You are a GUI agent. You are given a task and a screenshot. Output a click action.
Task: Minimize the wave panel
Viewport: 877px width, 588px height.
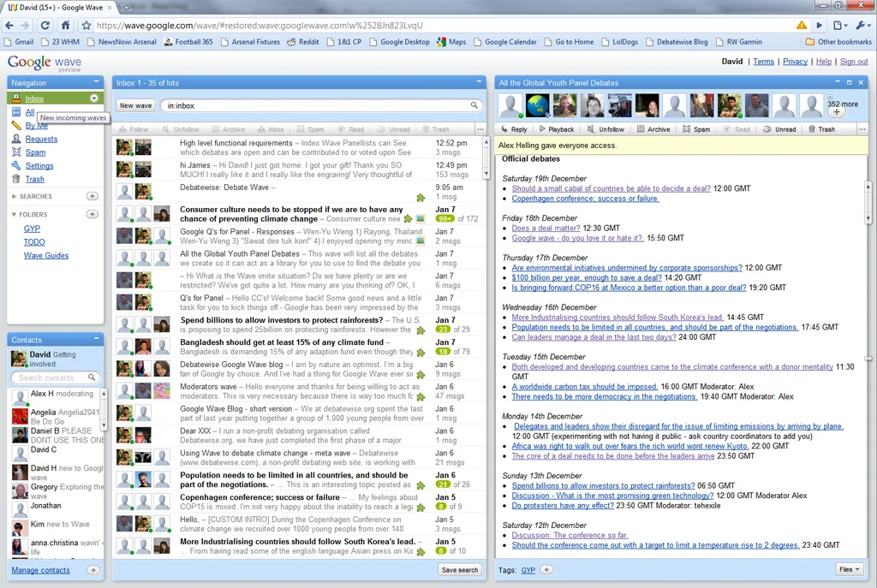(838, 81)
